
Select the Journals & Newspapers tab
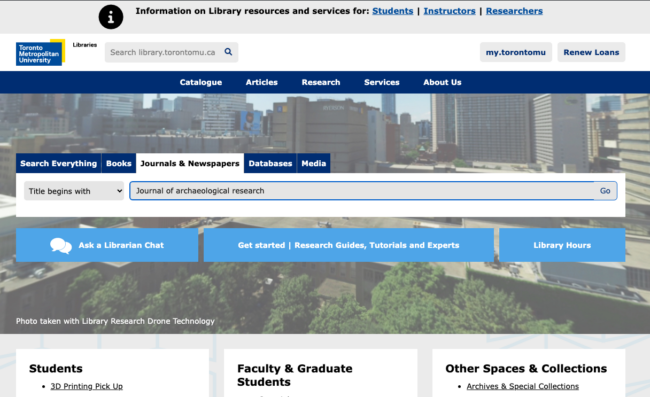pos(190,163)
